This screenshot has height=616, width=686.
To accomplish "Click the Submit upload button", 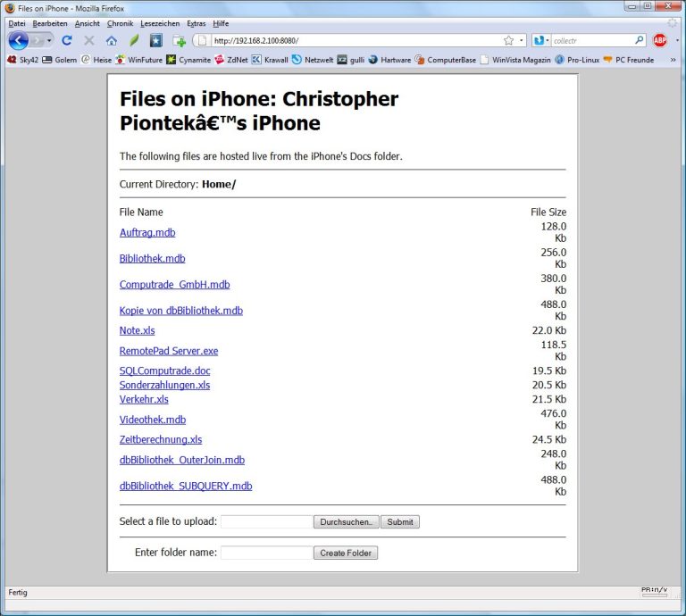I will click(400, 521).
